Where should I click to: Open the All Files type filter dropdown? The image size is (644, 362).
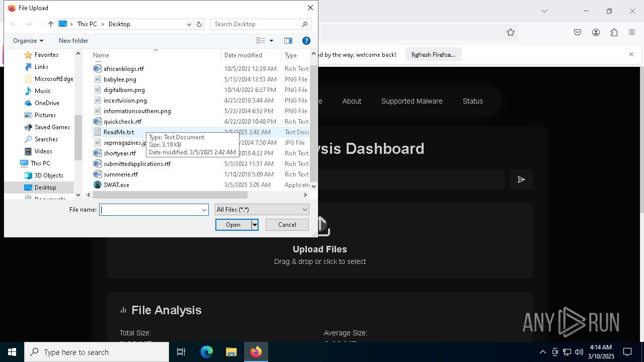262,210
